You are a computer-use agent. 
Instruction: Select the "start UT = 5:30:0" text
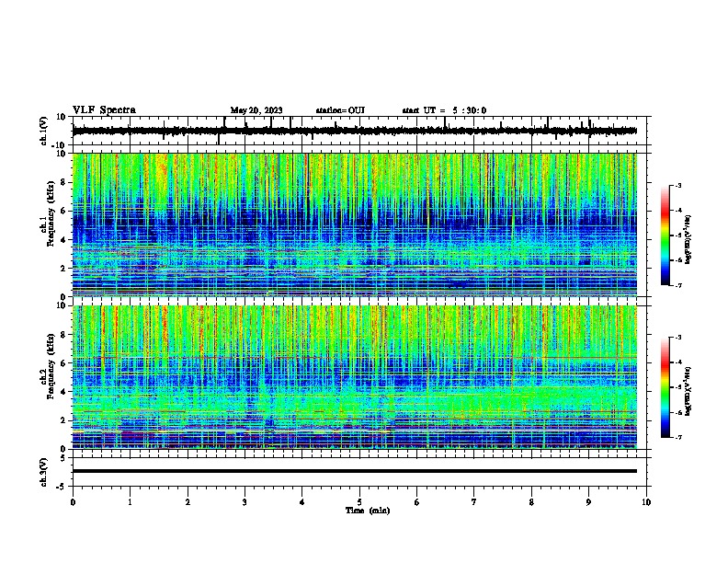coord(444,110)
